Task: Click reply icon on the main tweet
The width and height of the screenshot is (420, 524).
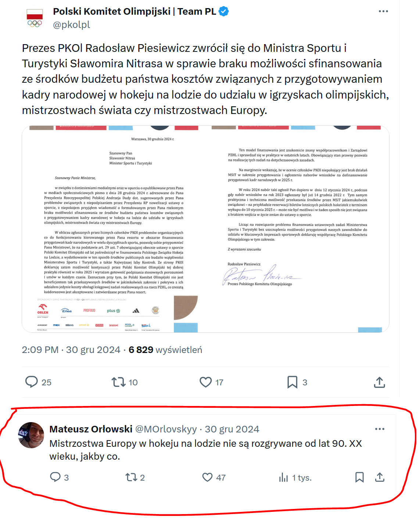Action: (32, 382)
